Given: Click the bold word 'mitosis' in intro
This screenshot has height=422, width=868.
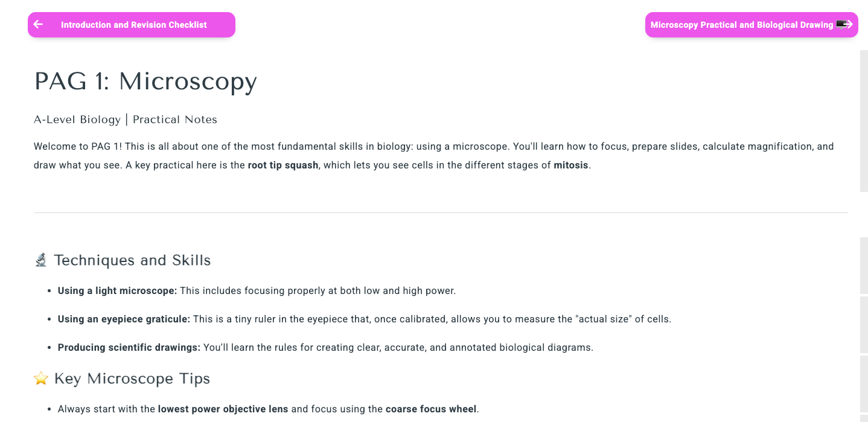Looking at the screenshot, I should 570,165.
